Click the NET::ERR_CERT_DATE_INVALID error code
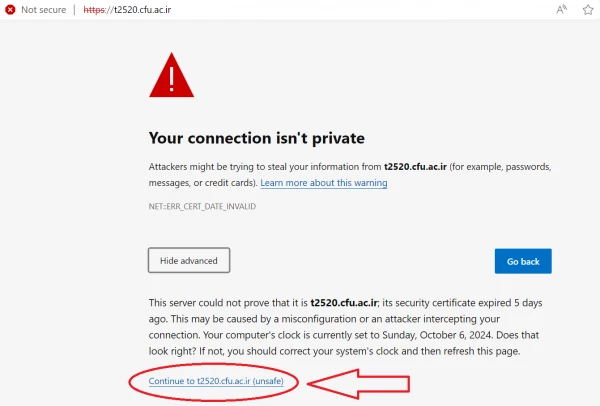Viewport: 600px width, 406px height. (x=202, y=206)
